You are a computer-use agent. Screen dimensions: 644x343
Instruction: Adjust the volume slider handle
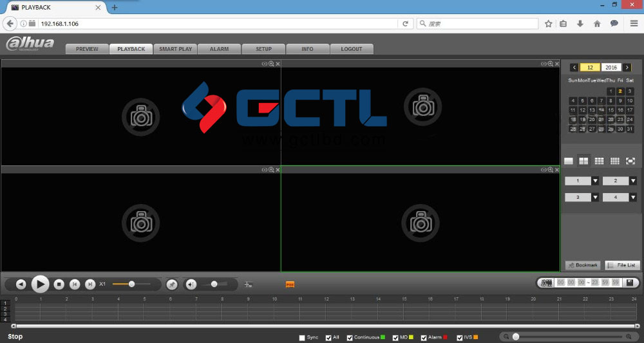(x=214, y=284)
